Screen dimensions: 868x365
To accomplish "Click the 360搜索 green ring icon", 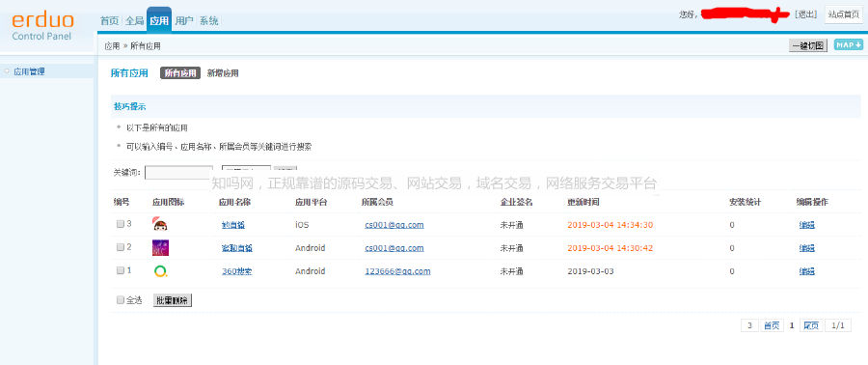I will pos(160,271).
